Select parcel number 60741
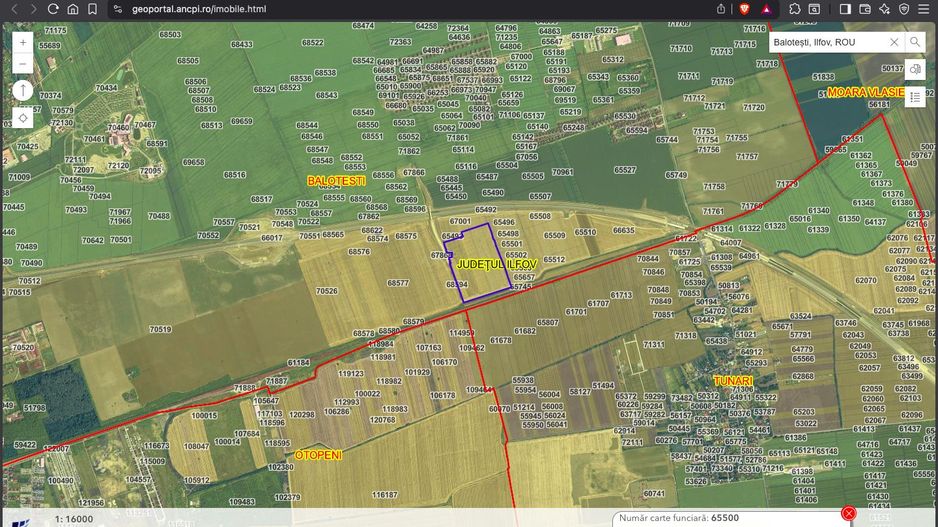 click(653, 494)
